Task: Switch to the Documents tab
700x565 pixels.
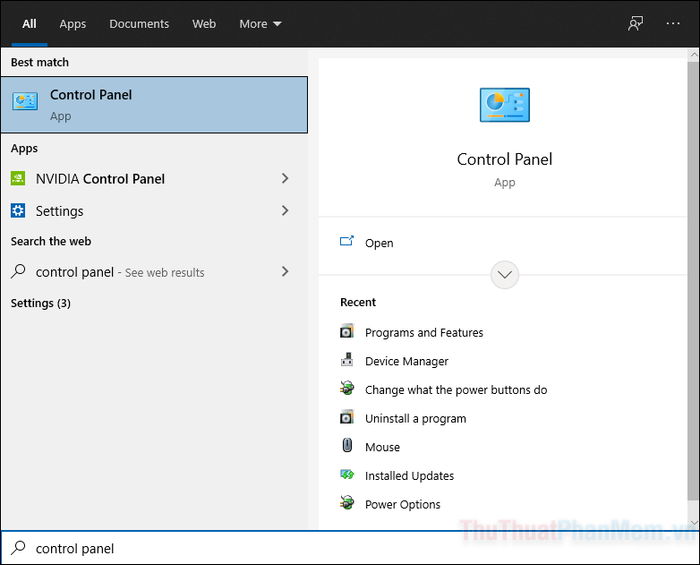Action: (x=139, y=24)
